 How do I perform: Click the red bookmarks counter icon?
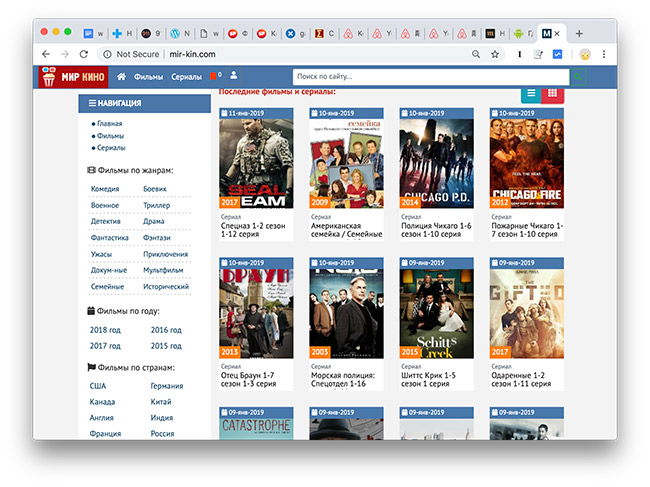(x=214, y=76)
